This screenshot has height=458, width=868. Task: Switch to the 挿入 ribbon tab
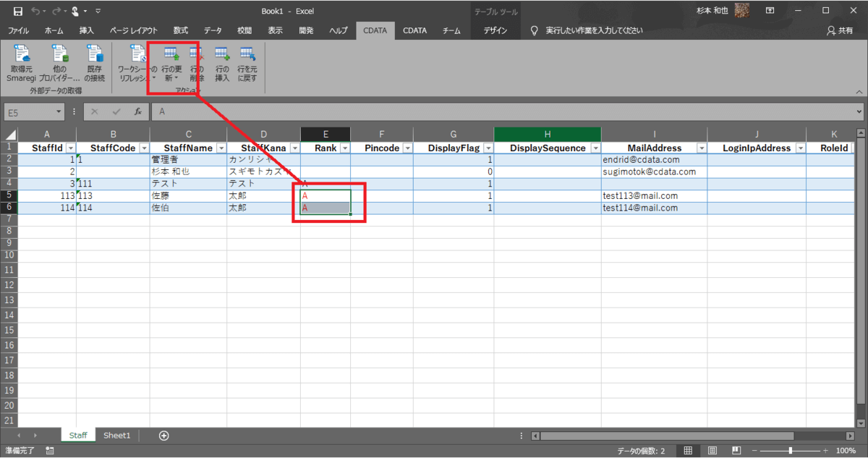[x=87, y=30]
